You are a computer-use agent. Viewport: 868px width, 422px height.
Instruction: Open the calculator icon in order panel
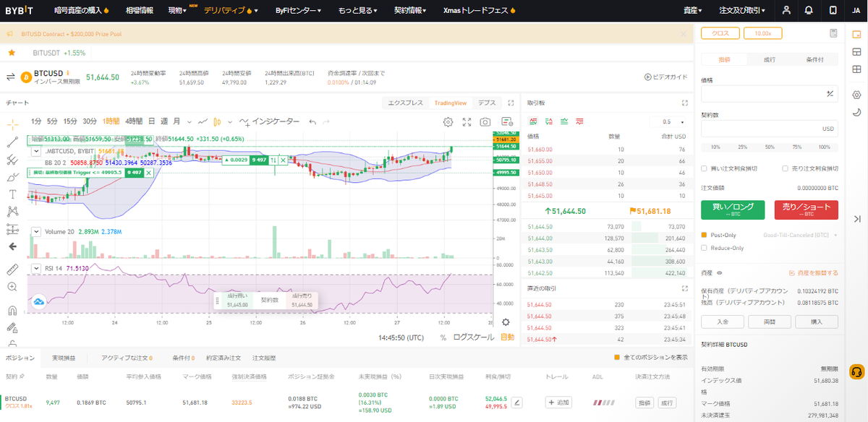click(x=834, y=33)
